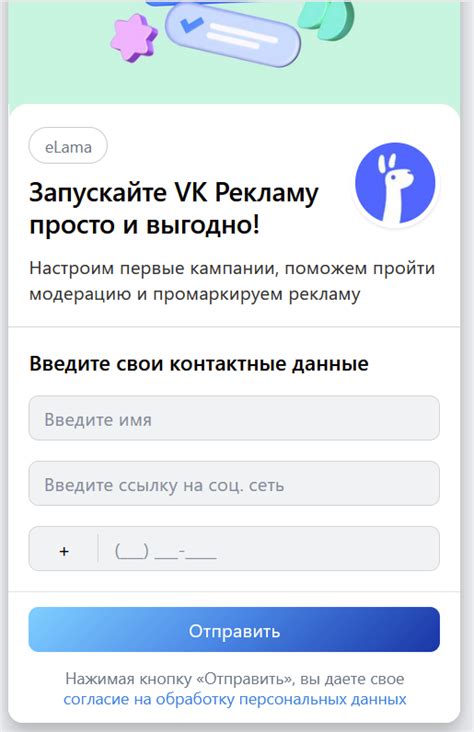Click the «Настроим первые кампании» description text
This screenshot has height=732, width=474.
coord(232,281)
